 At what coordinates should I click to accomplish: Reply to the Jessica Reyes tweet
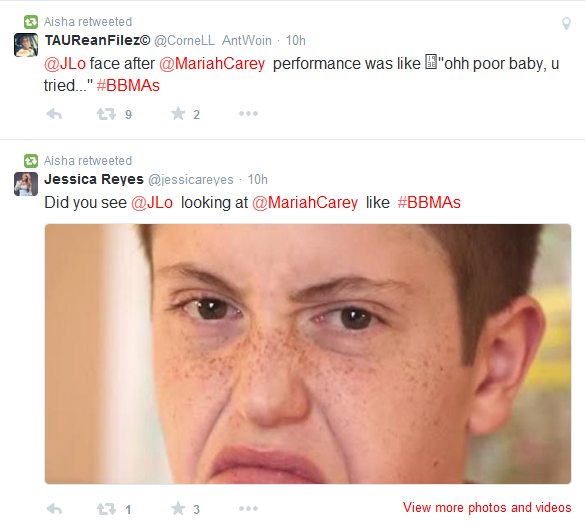tap(54, 509)
